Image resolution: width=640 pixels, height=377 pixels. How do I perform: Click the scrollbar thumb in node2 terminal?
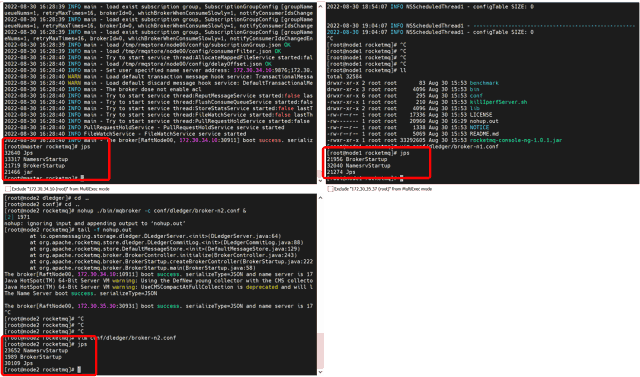pyautogui.click(x=321, y=351)
